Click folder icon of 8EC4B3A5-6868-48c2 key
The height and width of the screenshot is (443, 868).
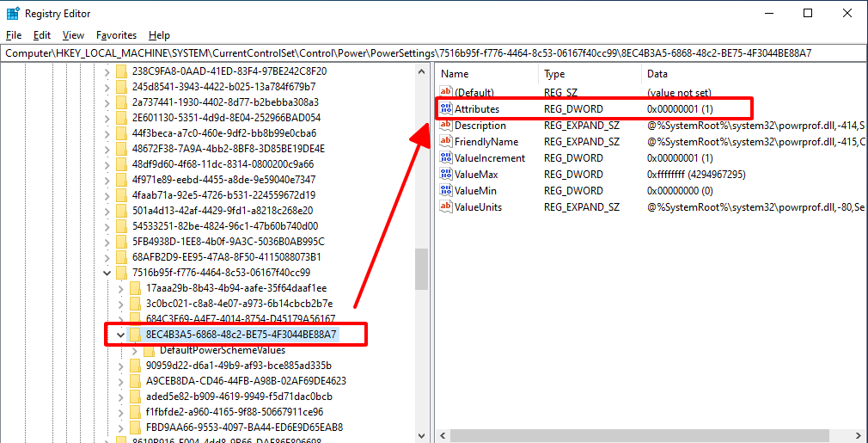pyautogui.click(x=135, y=335)
